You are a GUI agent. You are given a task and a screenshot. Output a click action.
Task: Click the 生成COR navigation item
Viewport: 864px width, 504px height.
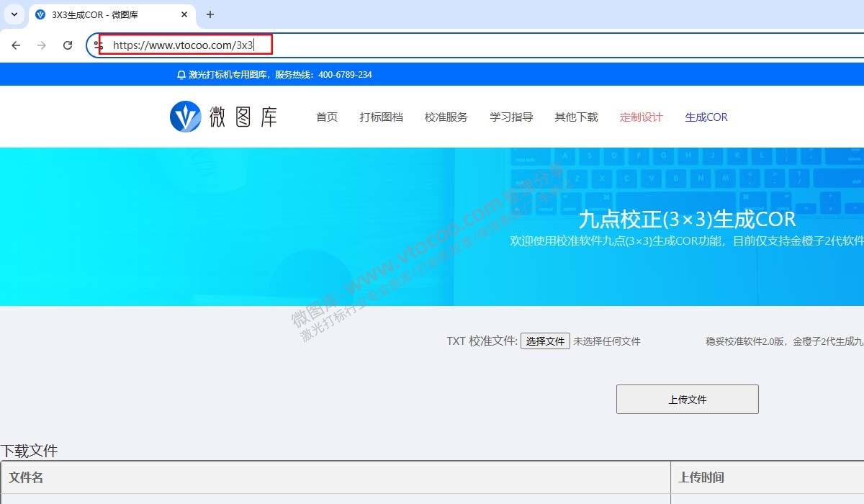click(706, 117)
